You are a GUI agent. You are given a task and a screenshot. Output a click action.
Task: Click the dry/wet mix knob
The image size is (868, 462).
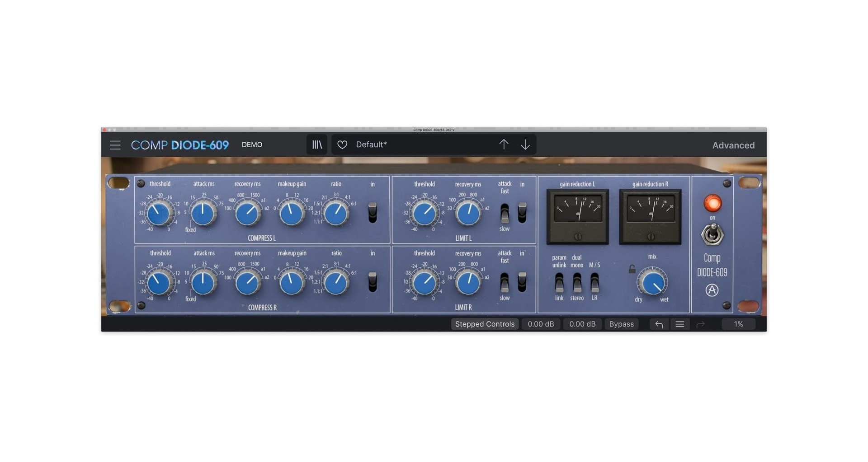(652, 283)
